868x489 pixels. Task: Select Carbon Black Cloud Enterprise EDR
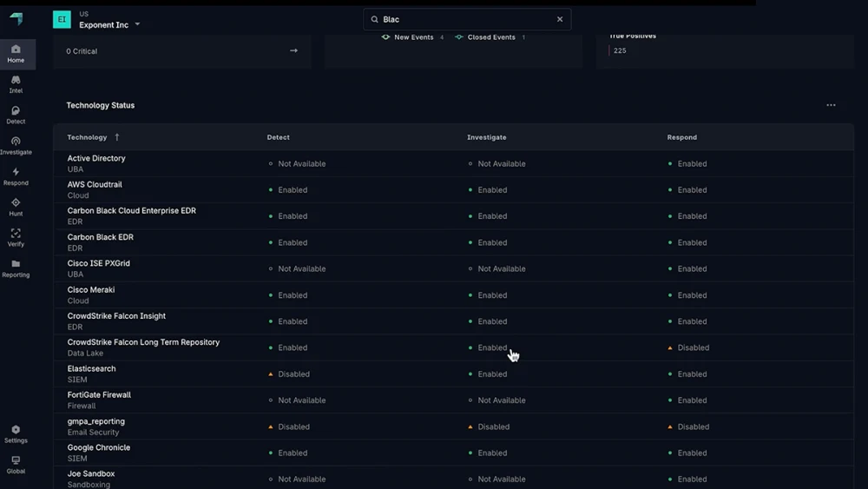[453, 216]
